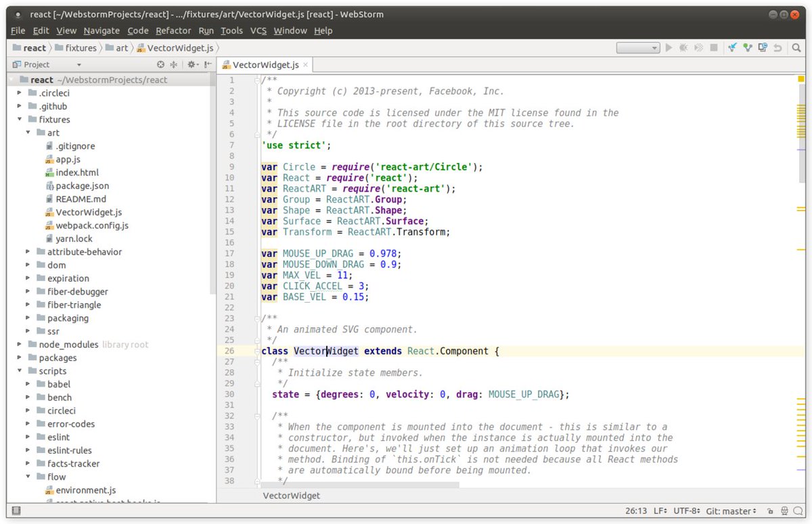Expand the node_modules library root folder

[20, 345]
